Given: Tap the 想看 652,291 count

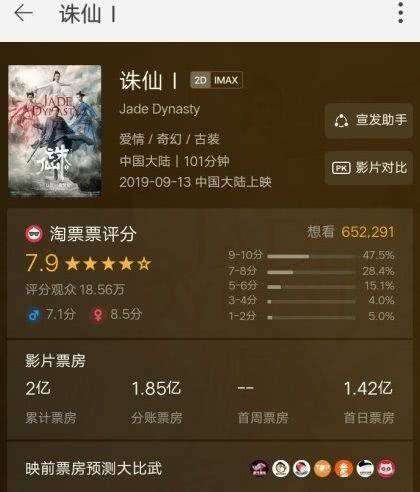Looking at the screenshot, I should click(x=351, y=232).
